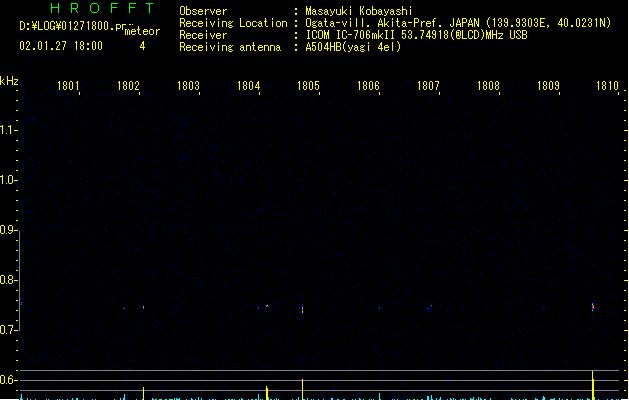Click the meteor echo just after 1802
629x400 pixels.
143,307
